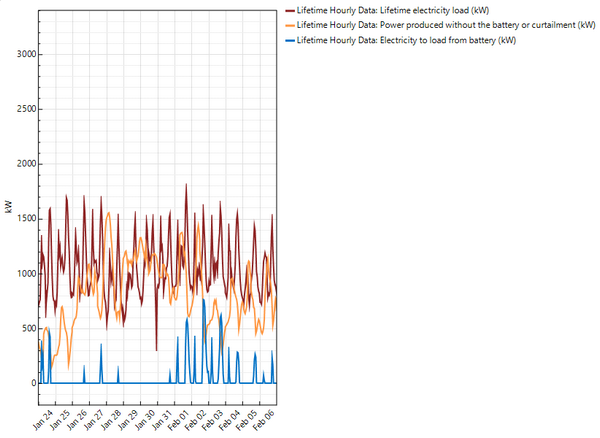Click the 2500 y-axis tick label
Image resolution: width=600 pixels, height=438 pixels.
pyautogui.click(x=23, y=109)
